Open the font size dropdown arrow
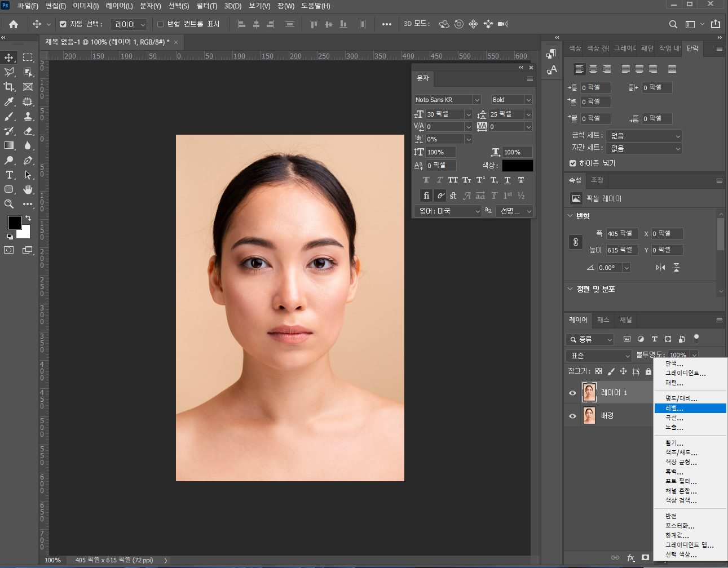 click(468, 114)
